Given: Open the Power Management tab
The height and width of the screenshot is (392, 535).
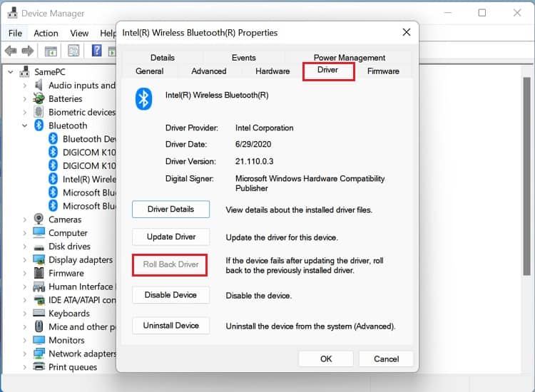Looking at the screenshot, I should click(x=350, y=58).
